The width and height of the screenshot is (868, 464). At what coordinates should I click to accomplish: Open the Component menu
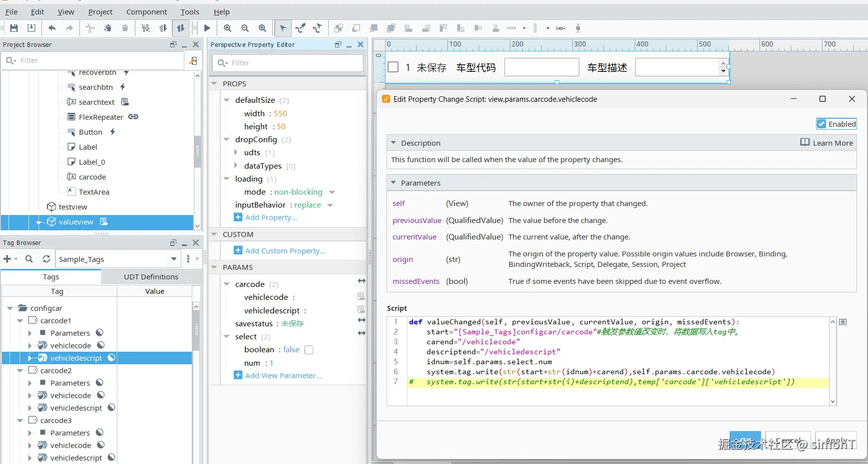(146, 11)
